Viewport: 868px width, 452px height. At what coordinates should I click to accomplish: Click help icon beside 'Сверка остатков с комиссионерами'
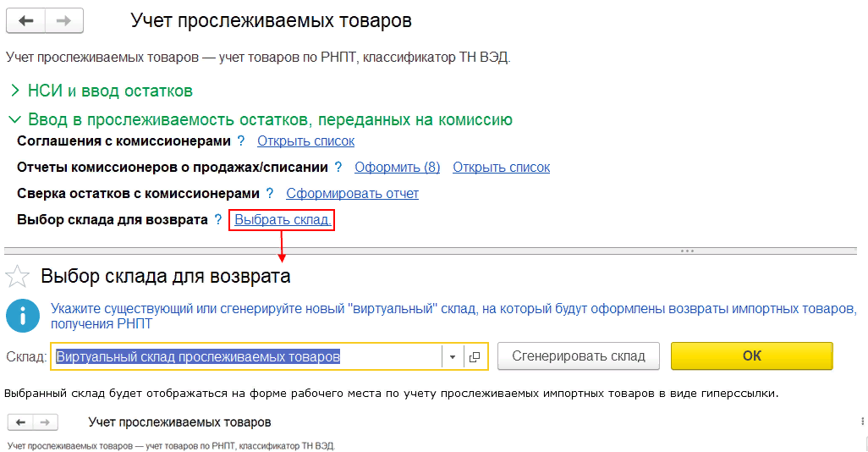[x=270, y=194]
